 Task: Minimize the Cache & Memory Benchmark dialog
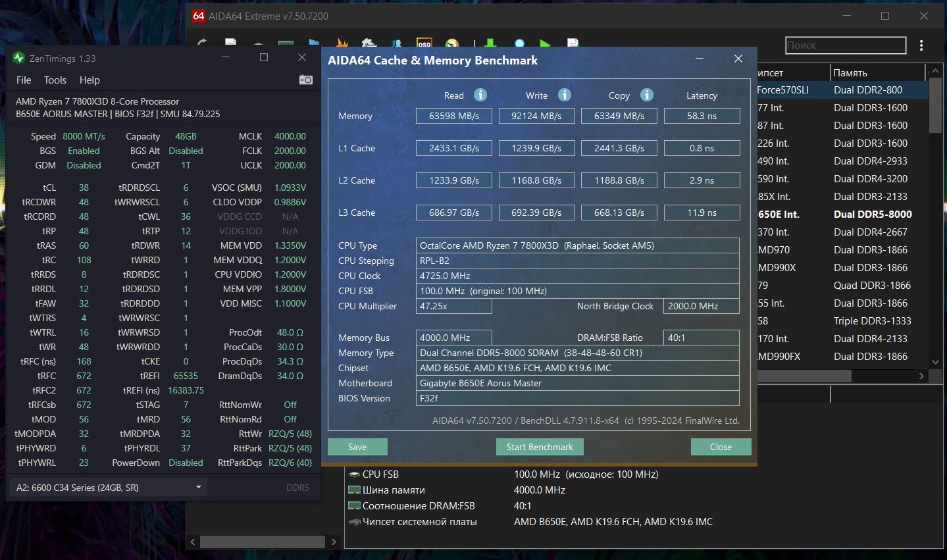[699, 59]
